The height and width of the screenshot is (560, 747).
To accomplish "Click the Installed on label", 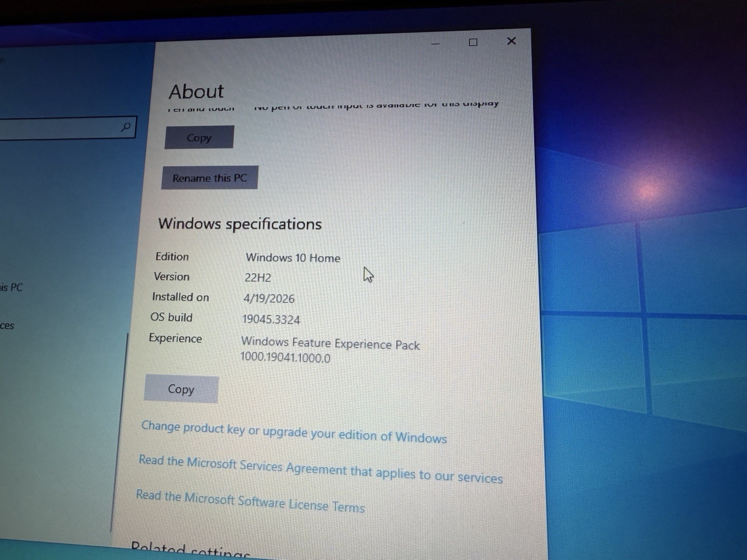I will point(180,297).
